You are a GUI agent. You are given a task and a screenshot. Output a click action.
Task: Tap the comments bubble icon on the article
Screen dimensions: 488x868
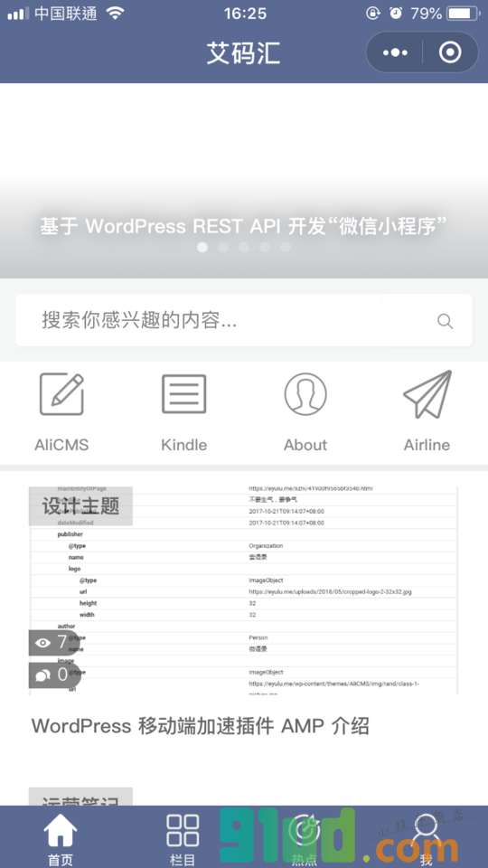tap(42, 675)
